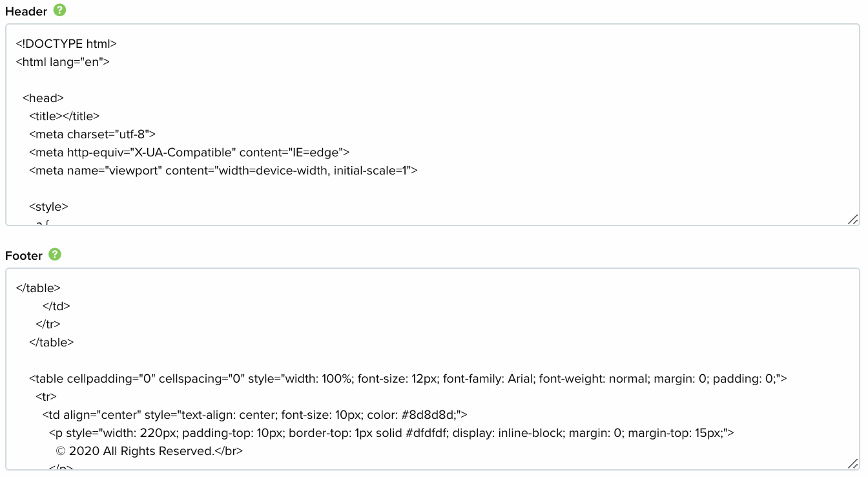
Task: Click the X-UA-Compatible meta line
Action: [x=189, y=153]
